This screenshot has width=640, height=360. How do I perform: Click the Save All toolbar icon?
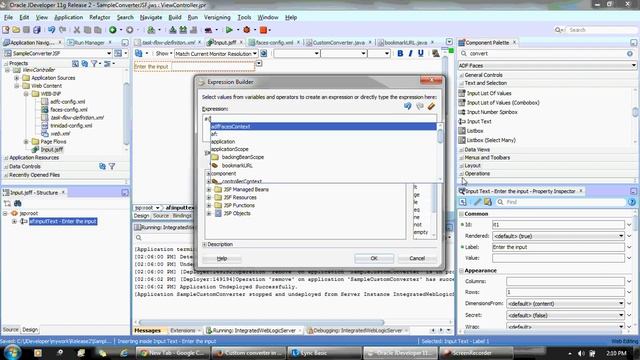click(37, 30)
